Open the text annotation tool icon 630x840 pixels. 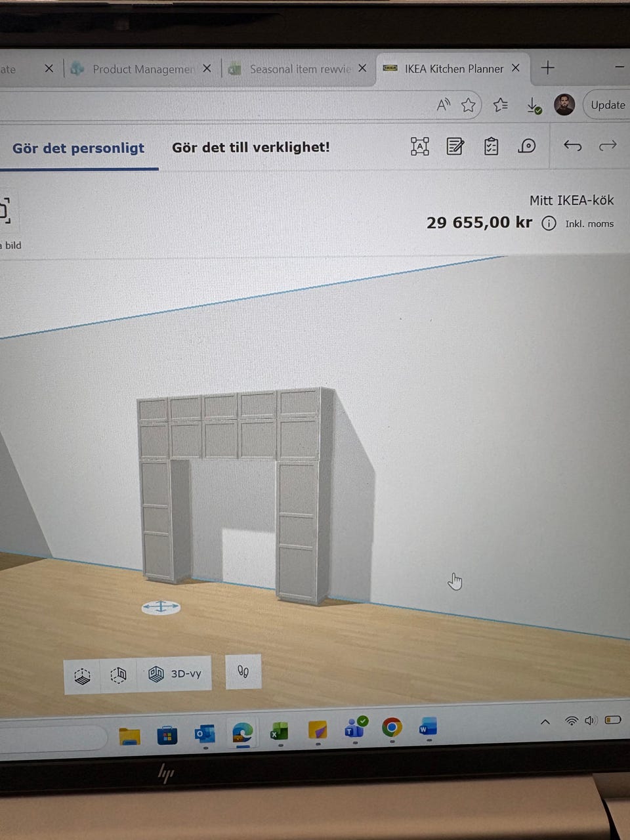pyautogui.click(x=419, y=146)
